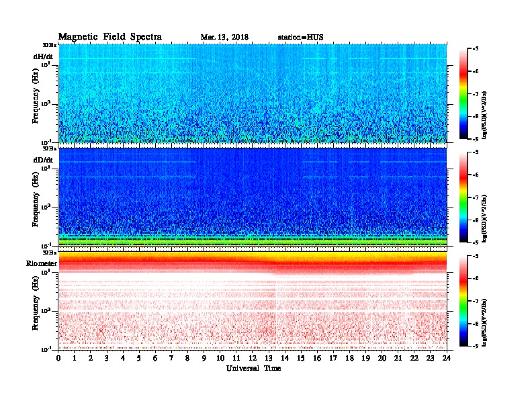Click hour "21" on the time axis
532x411 pixels.
pyautogui.click(x=398, y=358)
